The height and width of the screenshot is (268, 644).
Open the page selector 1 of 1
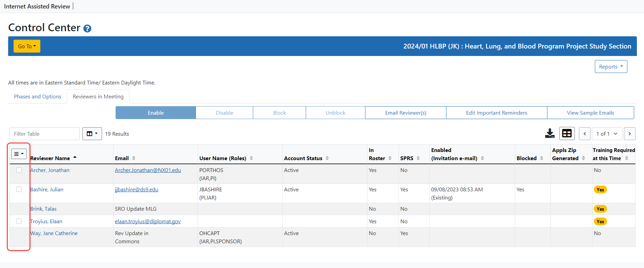[x=606, y=134]
